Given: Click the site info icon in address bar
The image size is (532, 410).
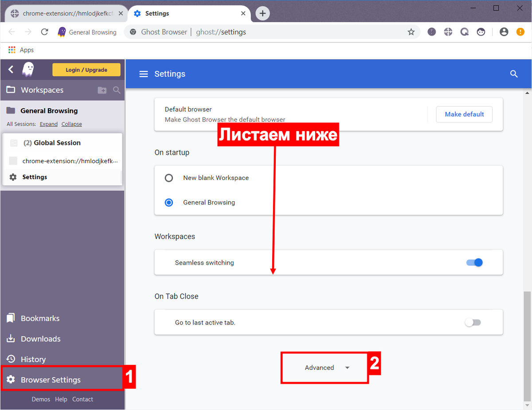Looking at the screenshot, I should [133, 32].
